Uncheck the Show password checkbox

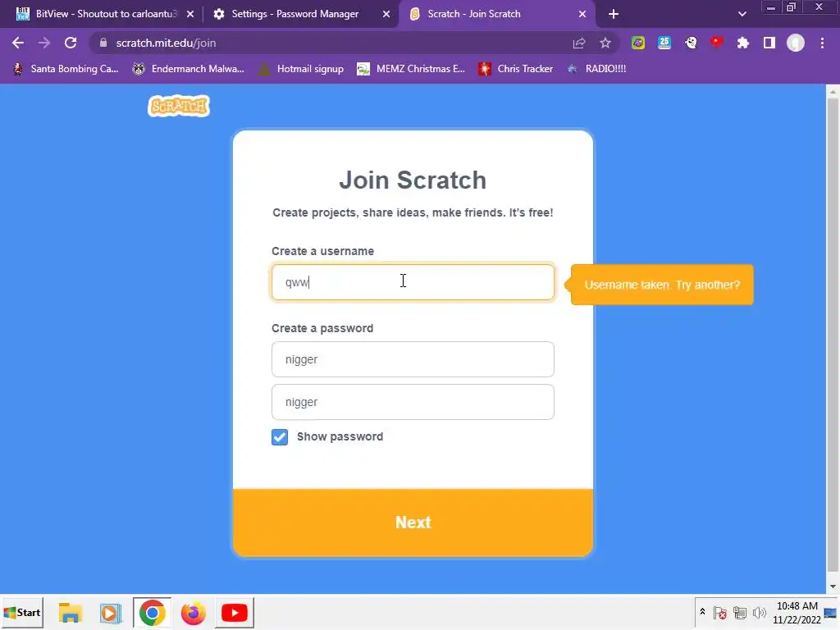pyautogui.click(x=280, y=436)
